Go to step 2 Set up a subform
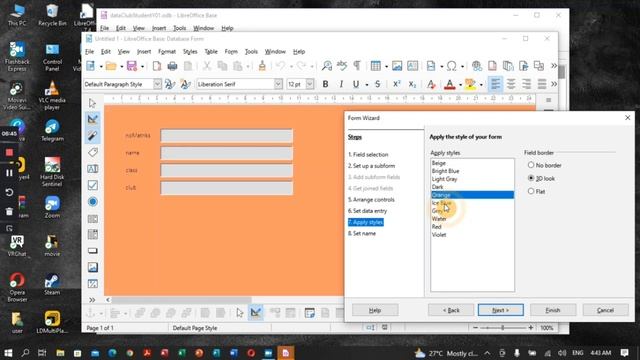This screenshot has width=640, height=360. click(371, 166)
